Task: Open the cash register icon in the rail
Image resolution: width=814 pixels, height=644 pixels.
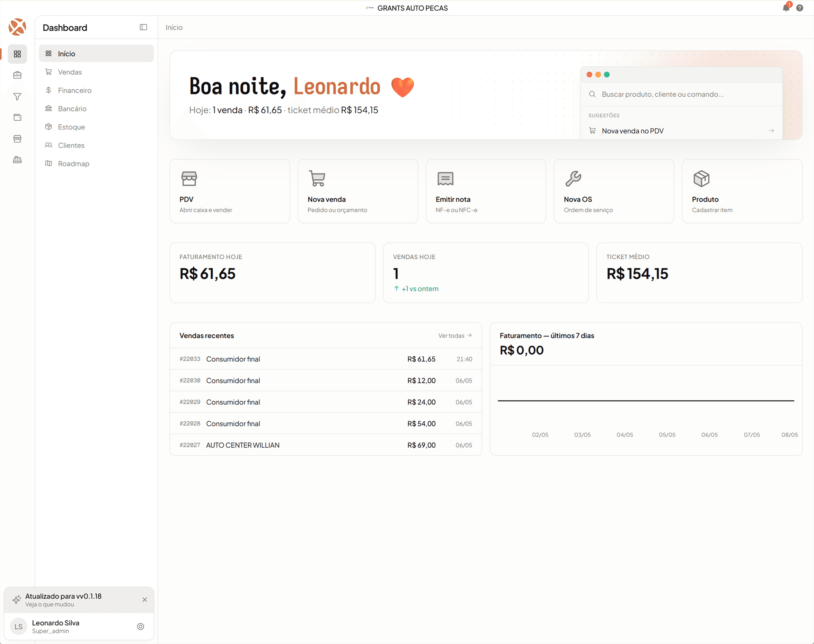Action: [x=17, y=159]
